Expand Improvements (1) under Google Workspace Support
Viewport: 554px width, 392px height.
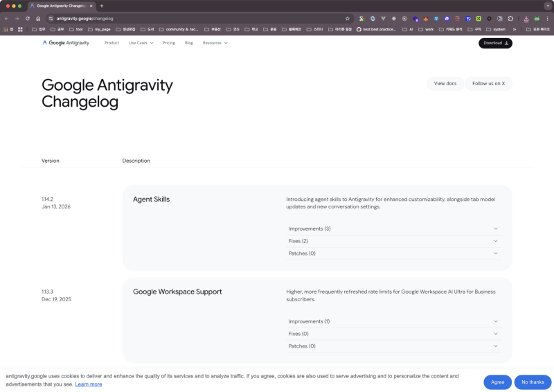(x=393, y=321)
